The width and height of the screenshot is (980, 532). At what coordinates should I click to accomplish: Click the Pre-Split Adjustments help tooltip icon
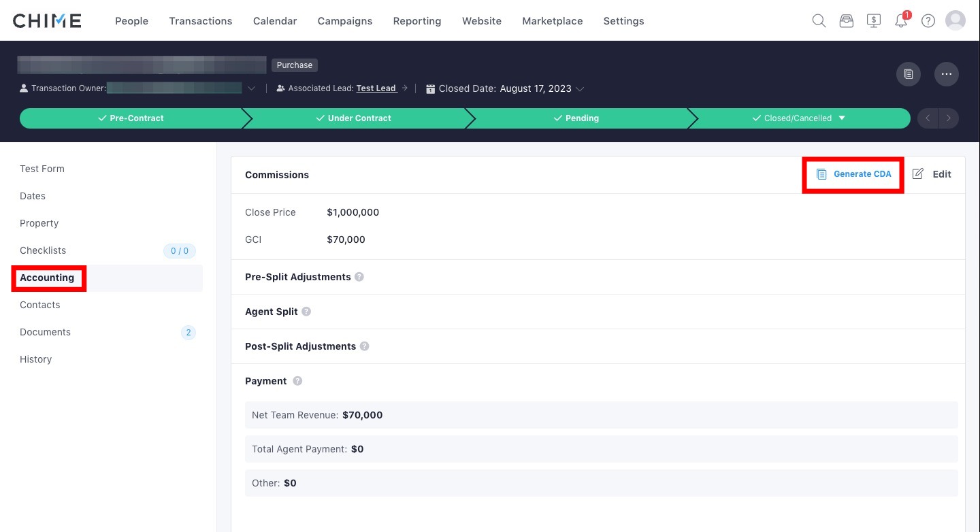[x=359, y=277]
